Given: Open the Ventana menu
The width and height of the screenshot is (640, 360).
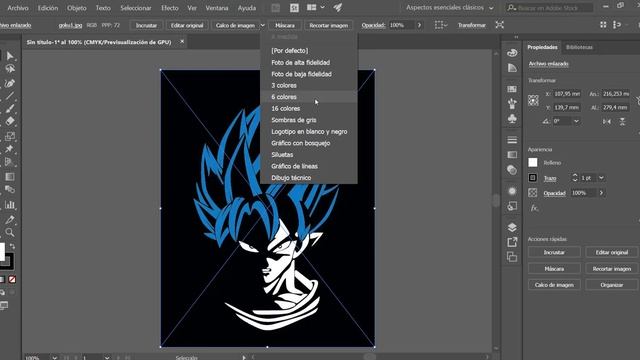Looking at the screenshot, I should [x=217, y=8].
